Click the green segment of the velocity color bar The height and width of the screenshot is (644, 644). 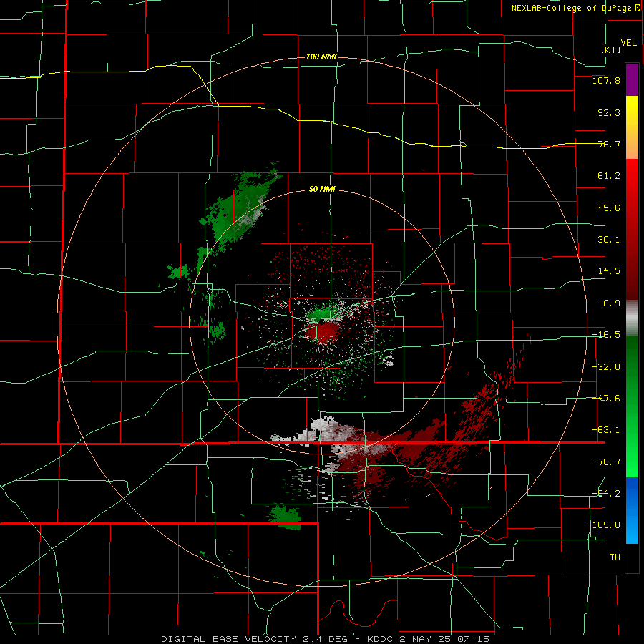(x=632, y=406)
